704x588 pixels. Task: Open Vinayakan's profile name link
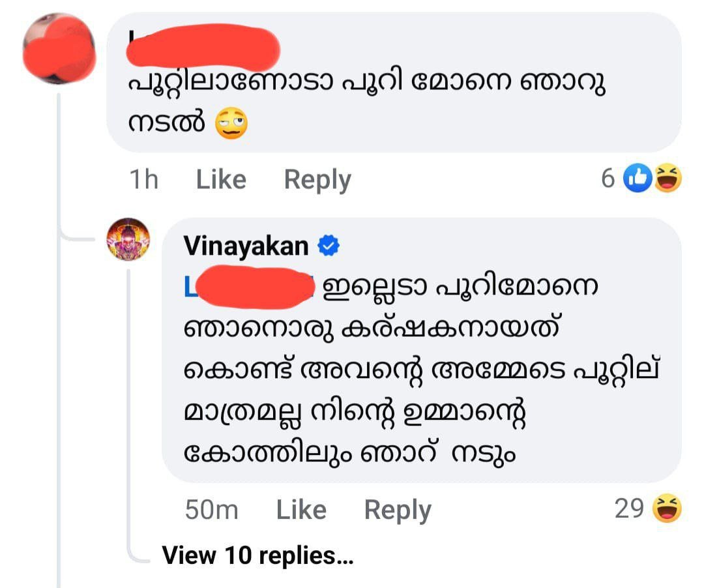[x=246, y=246]
